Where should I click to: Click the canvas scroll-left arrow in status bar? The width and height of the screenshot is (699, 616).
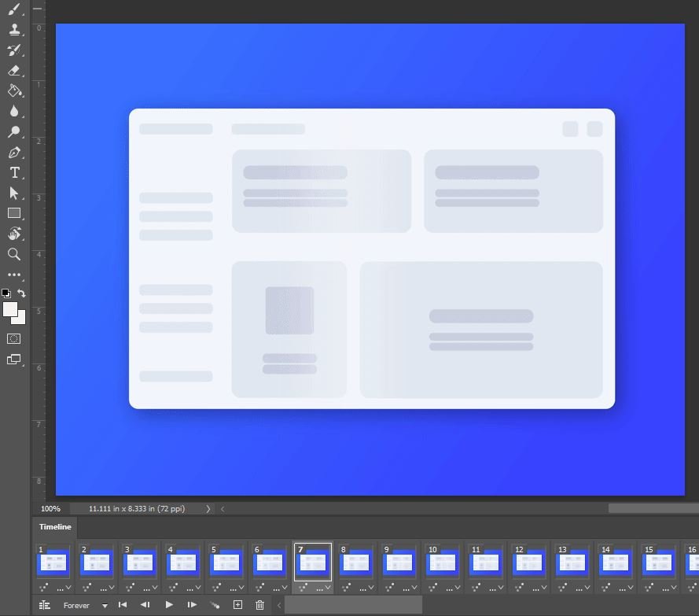pyautogui.click(x=223, y=509)
